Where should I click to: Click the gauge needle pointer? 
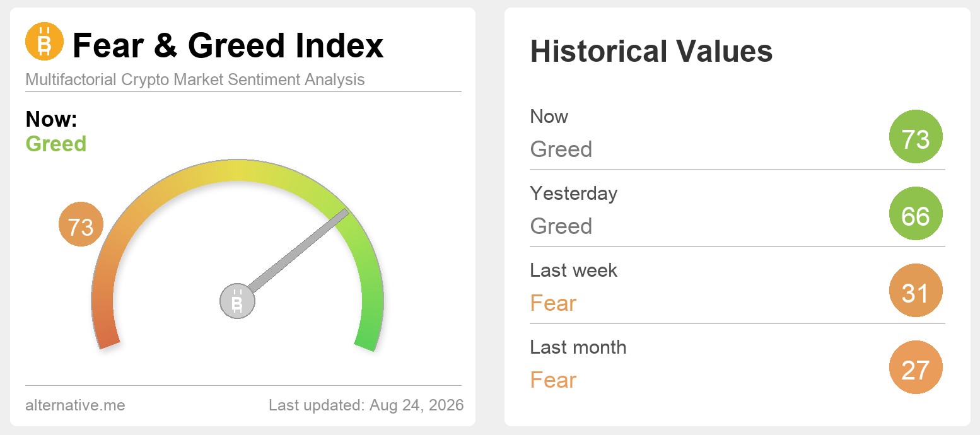(x=298, y=252)
